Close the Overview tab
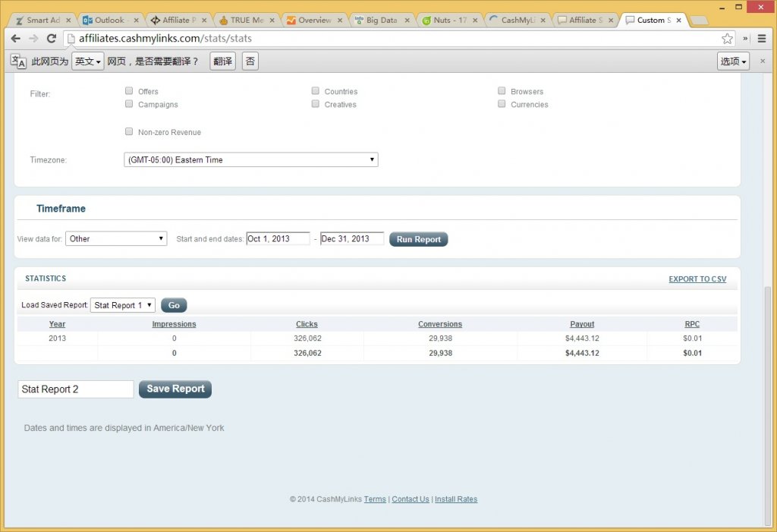 pyautogui.click(x=340, y=20)
